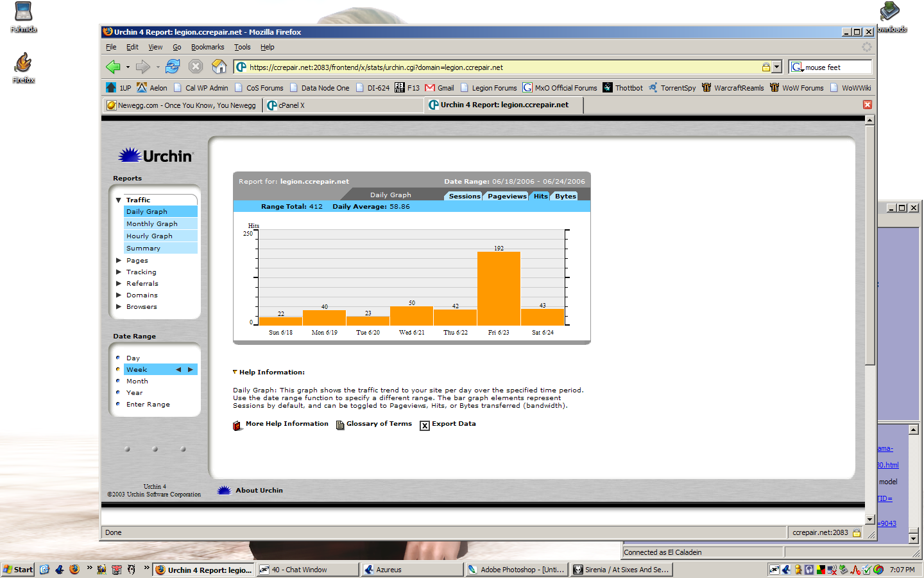Go to Home page icon in toolbar
The width and height of the screenshot is (924, 578).
click(x=219, y=66)
